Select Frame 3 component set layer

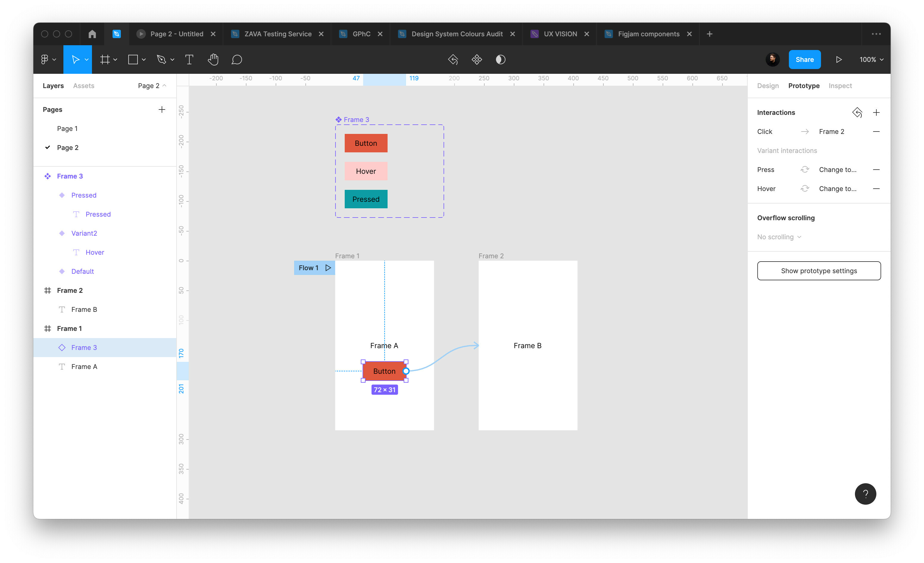tap(104, 176)
